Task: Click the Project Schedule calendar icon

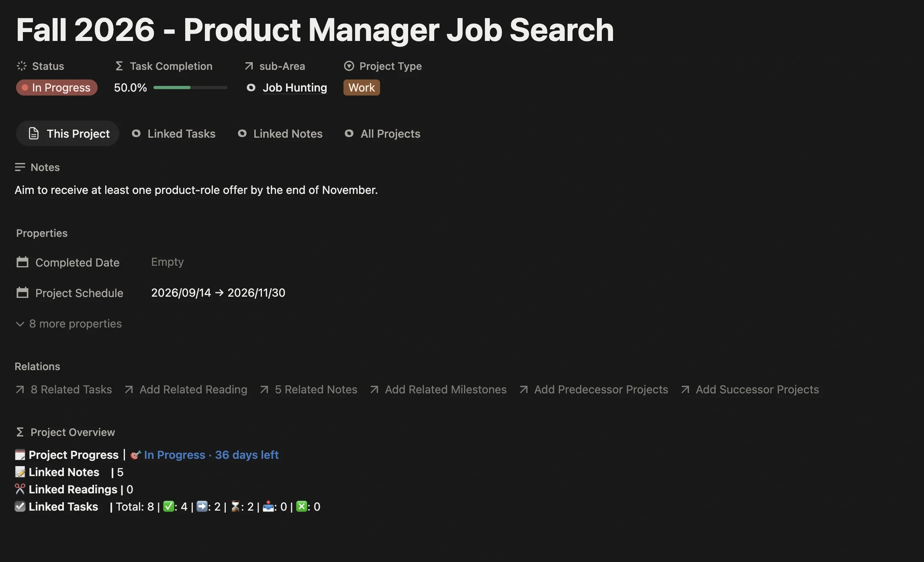Action: pyautogui.click(x=22, y=293)
